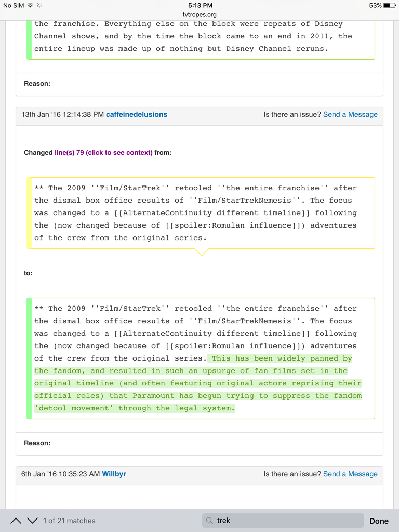Click line(s) 79 context link
Image resolution: width=399 pixels, height=532 pixels.
pyautogui.click(x=103, y=153)
